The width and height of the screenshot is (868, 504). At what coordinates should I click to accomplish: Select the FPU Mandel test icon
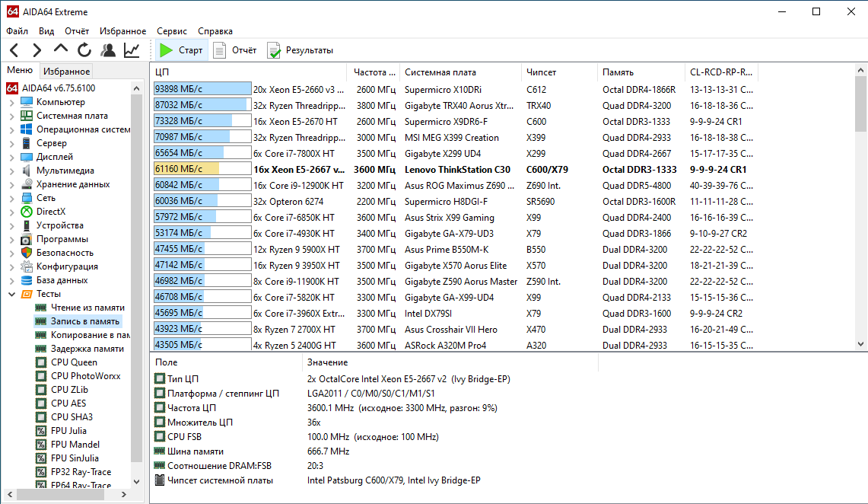tap(41, 445)
